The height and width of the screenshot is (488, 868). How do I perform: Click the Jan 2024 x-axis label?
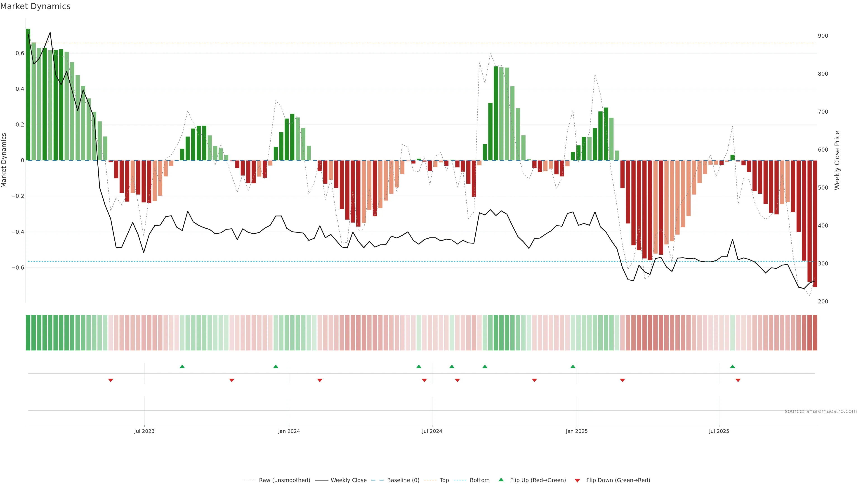289,431
